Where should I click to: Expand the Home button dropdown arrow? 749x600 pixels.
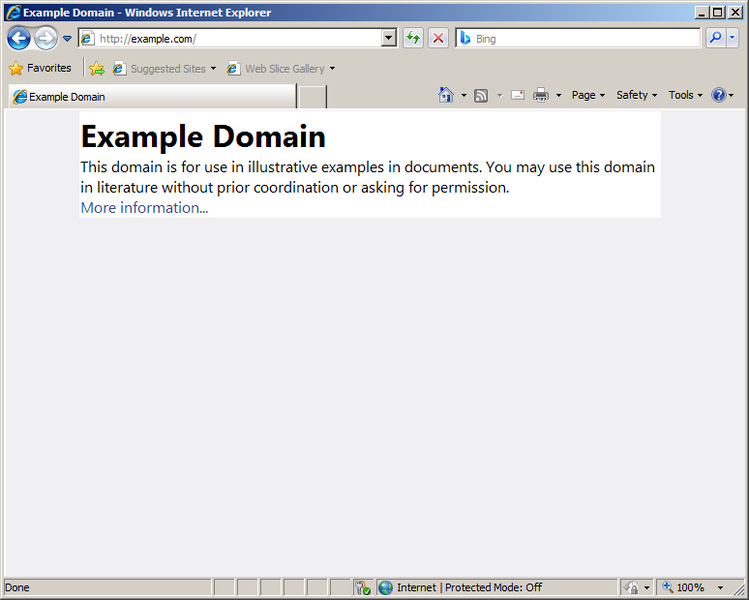pos(463,96)
